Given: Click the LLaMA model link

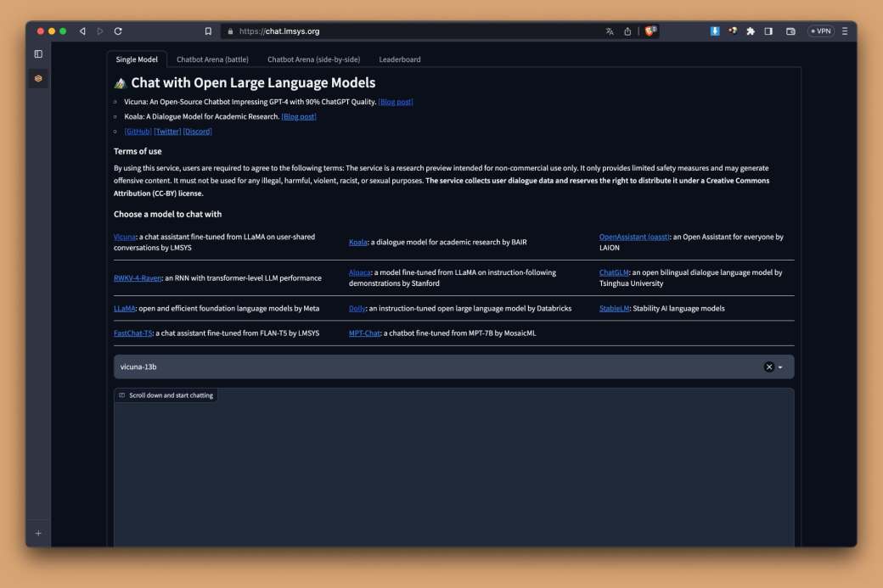Looking at the screenshot, I should coord(125,308).
